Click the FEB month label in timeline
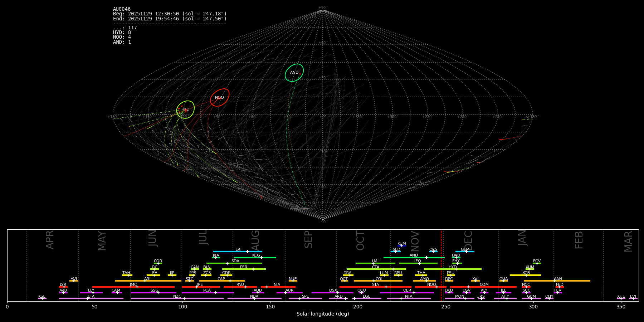 pos(579,240)
